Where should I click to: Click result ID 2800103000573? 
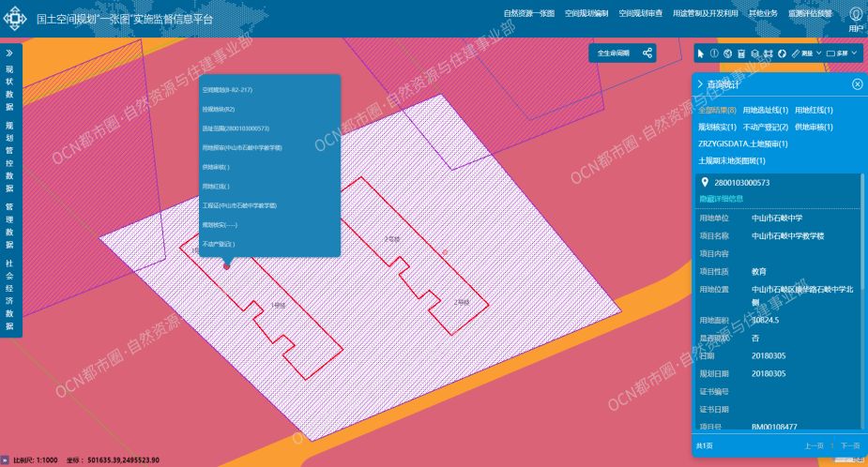pos(741,183)
